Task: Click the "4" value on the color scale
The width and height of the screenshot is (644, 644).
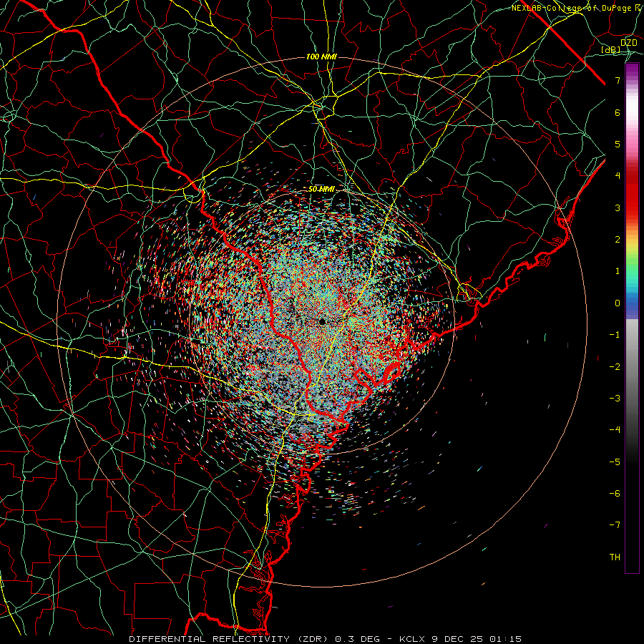Action: [618, 176]
